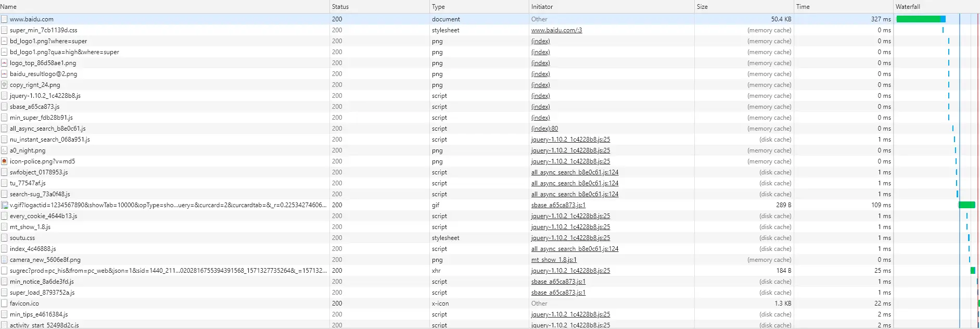Select the bd_logo1.png?qua=high&where=super request
The image size is (980, 329).
pyautogui.click(x=64, y=52)
